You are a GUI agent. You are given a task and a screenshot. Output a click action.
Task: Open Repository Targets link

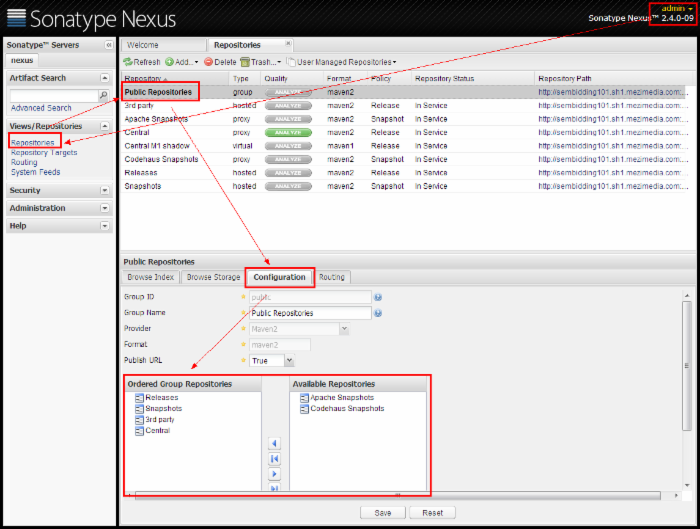coord(44,153)
